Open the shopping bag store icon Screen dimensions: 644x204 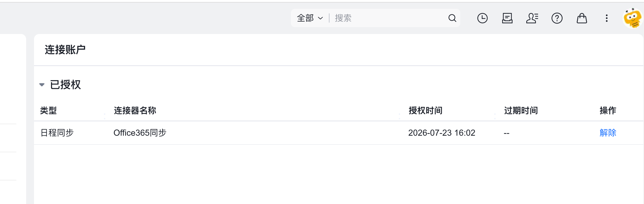pos(582,18)
